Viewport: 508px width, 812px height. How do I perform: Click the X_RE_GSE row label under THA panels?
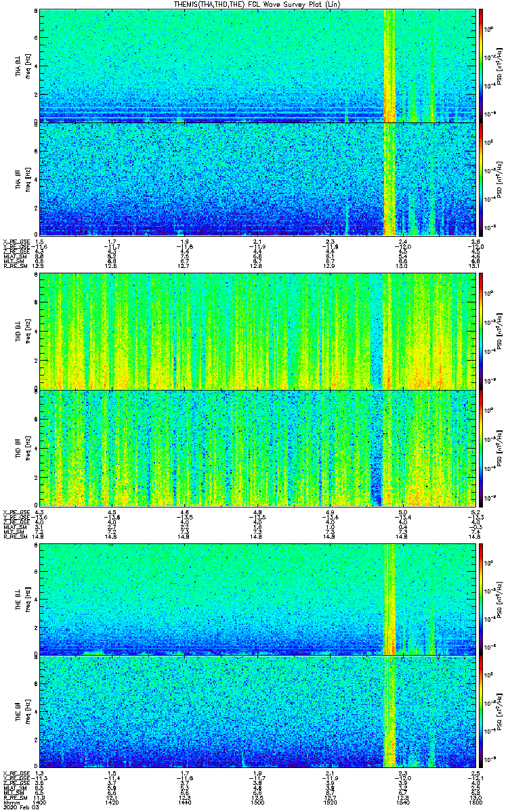[15, 242]
